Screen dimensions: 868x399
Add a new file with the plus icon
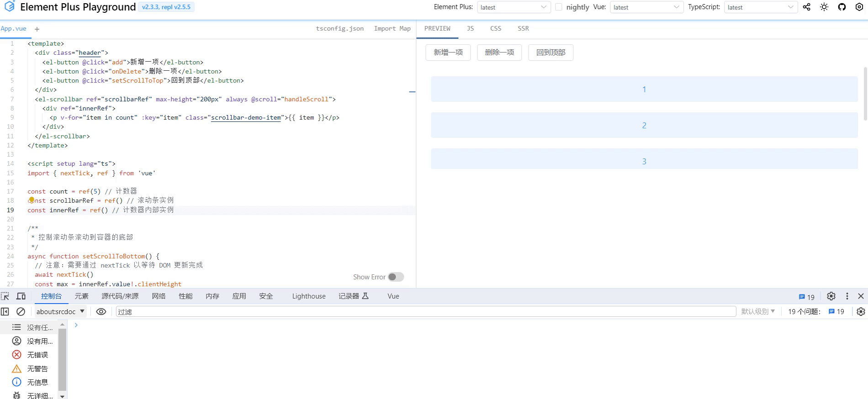[37, 29]
